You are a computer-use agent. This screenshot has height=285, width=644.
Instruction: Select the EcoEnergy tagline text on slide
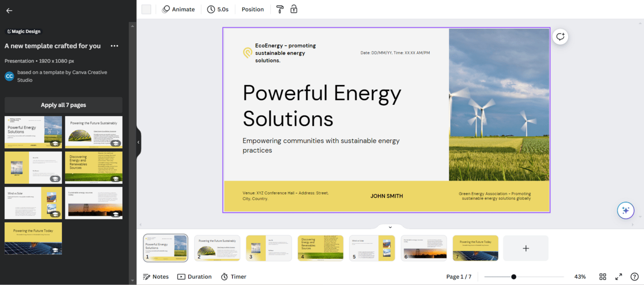(286, 53)
